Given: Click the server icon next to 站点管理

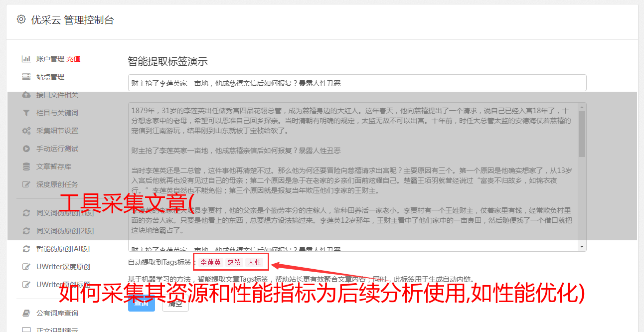Looking at the screenshot, I should 26,77.
